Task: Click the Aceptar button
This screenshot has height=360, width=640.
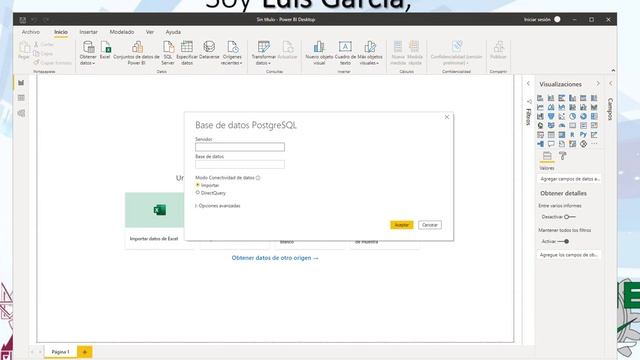Action: point(402,225)
